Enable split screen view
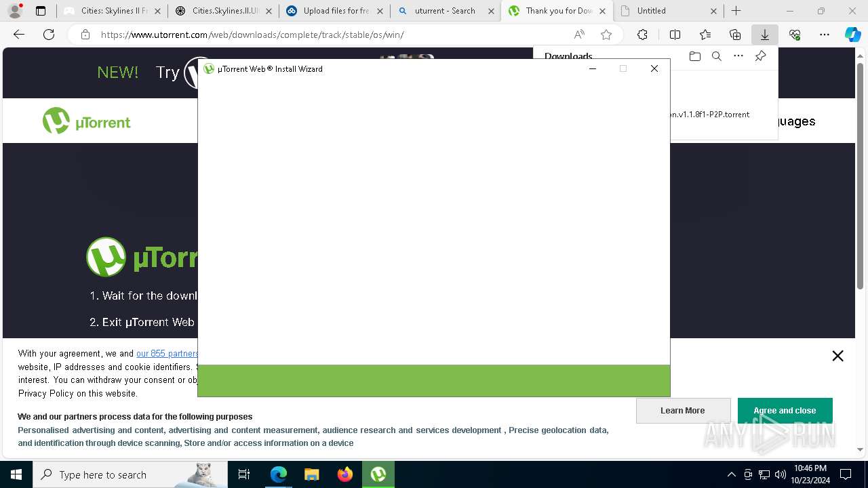The height and width of the screenshot is (488, 868). [675, 35]
